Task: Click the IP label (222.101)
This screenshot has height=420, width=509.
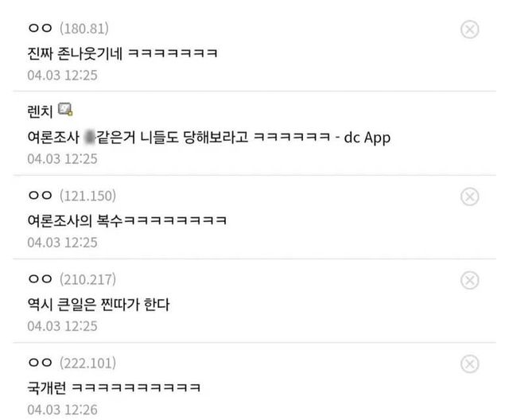Action: (x=87, y=363)
